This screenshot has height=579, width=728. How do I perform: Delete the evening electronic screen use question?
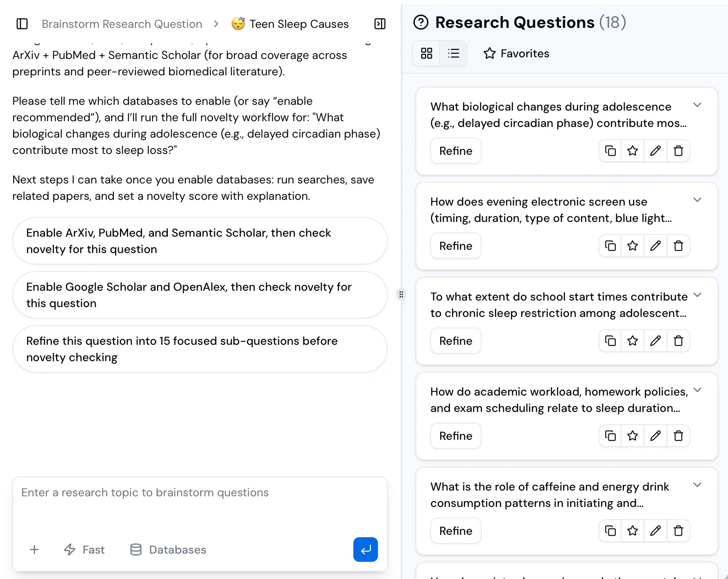pyautogui.click(x=678, y=246)
